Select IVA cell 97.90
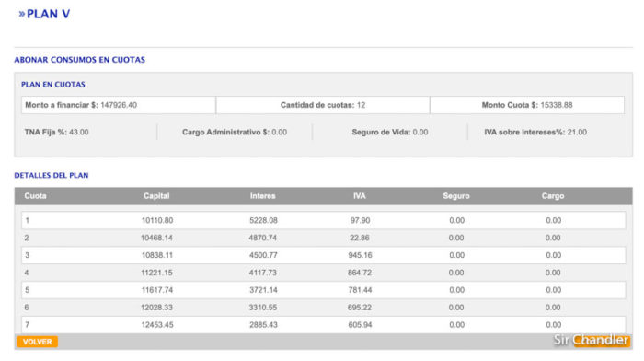Viewport: 644px width, 361px height. tap(361, 221)
